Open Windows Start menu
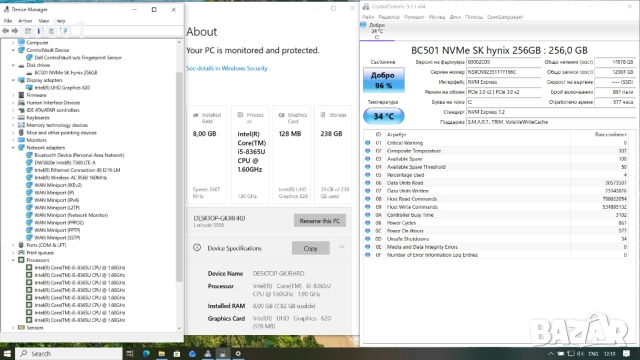This screenshot has height=360, width=640. (x=7, y=353)
